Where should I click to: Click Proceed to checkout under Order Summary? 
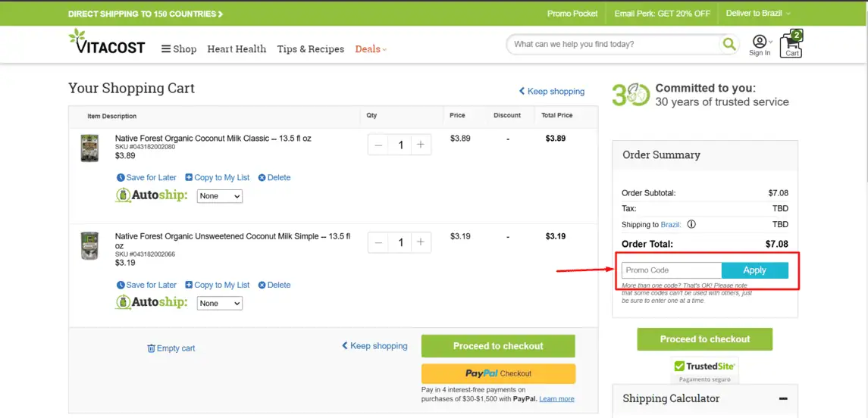(705, 339)
